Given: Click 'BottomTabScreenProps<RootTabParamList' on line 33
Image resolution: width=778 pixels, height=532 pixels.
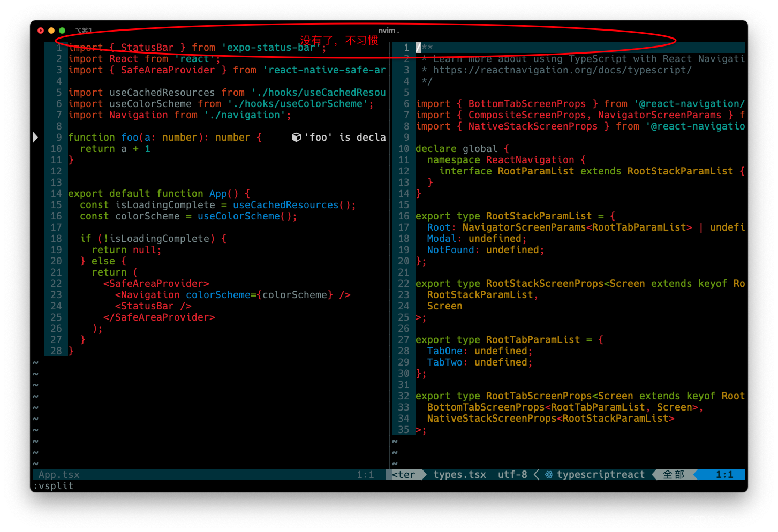Looking at the screenshot, I should click(x=536, y=407).
